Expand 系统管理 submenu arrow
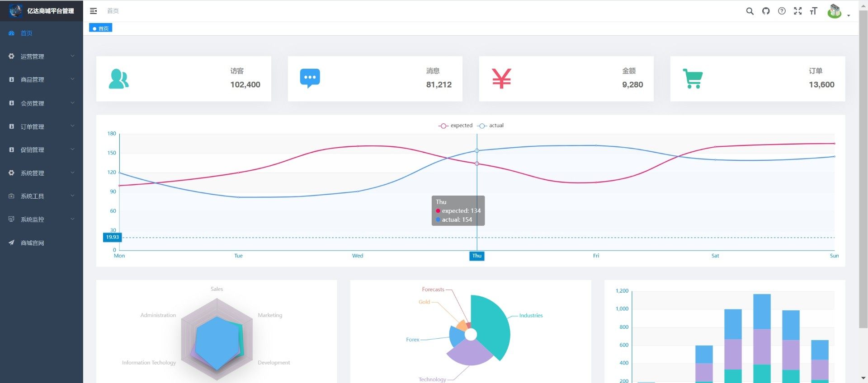868x383 pixels. [72, 173]
